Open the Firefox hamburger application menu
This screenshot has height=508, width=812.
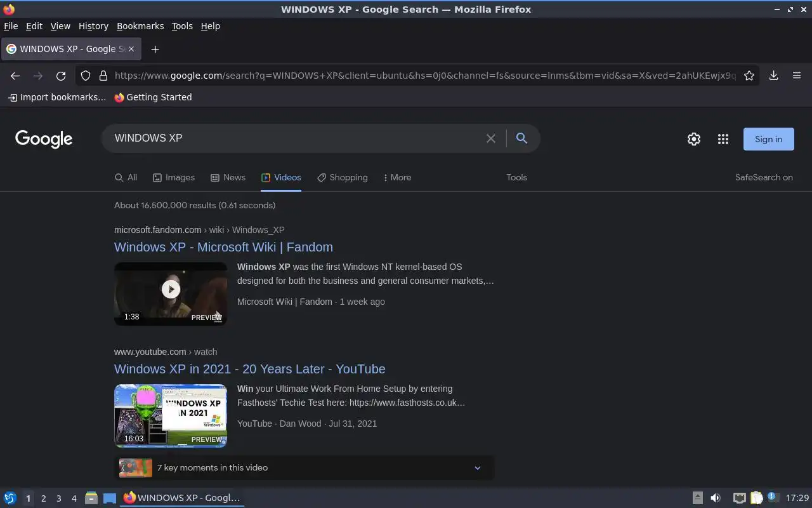(x=797, y=76)
